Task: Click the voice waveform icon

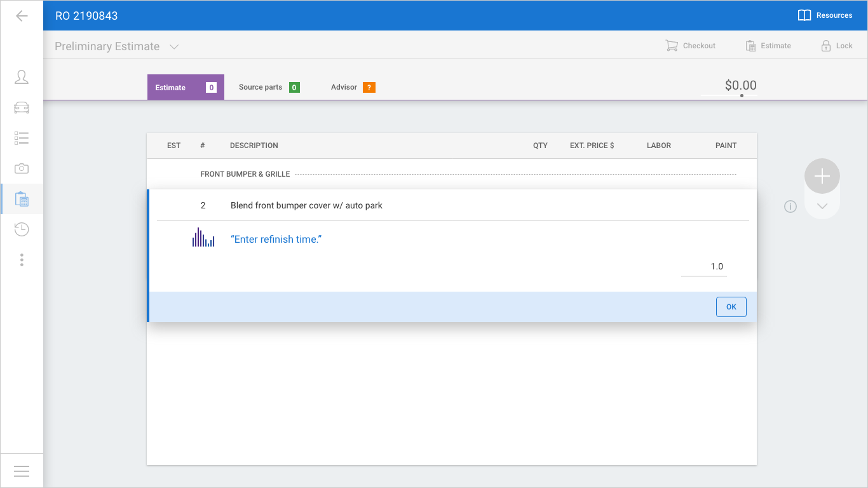Action: [x=203, y=238]
